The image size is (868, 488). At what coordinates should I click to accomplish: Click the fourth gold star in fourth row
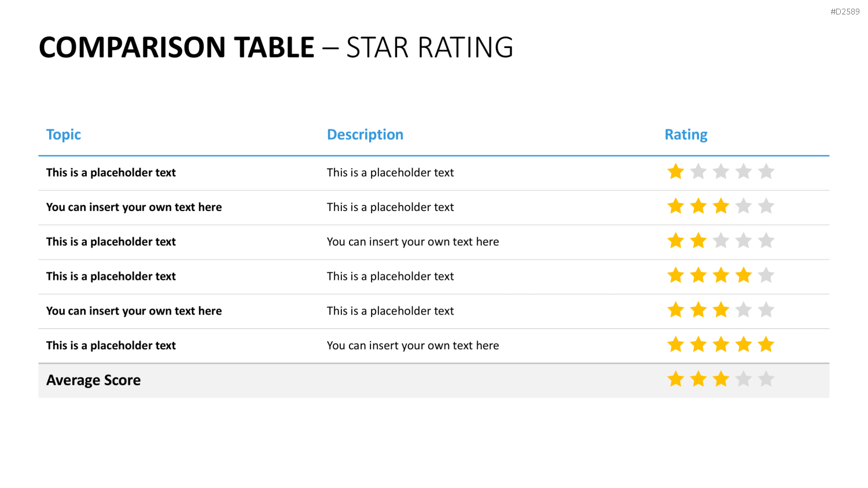(x=744, y=276)
